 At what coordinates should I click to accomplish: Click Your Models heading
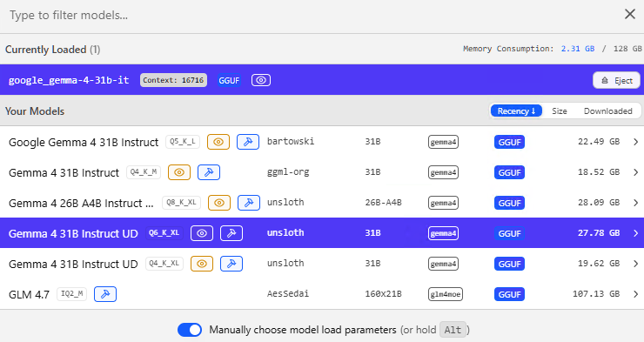35,111
